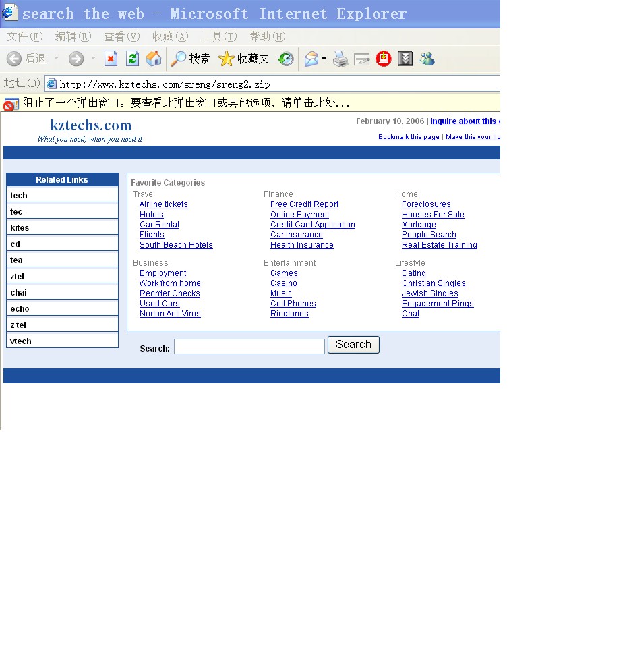
Task: Open the Christian Singles link
Action: click(x=434, y=283)
